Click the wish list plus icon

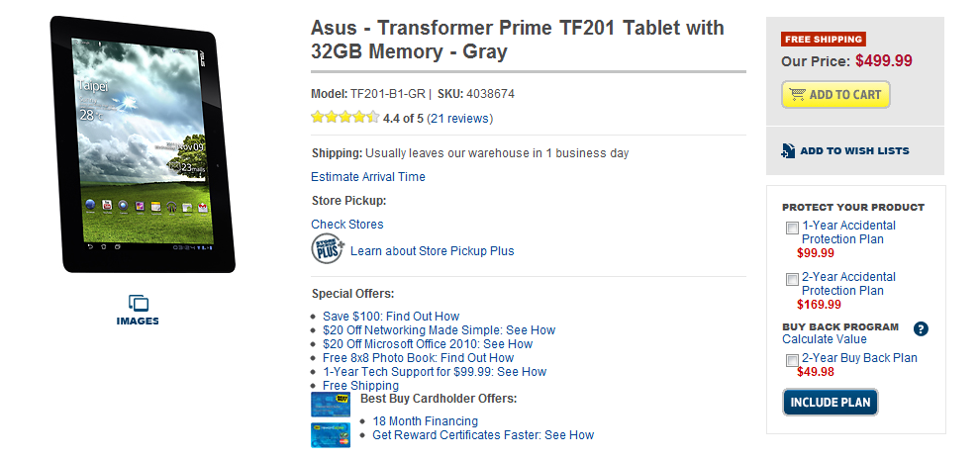788,151
